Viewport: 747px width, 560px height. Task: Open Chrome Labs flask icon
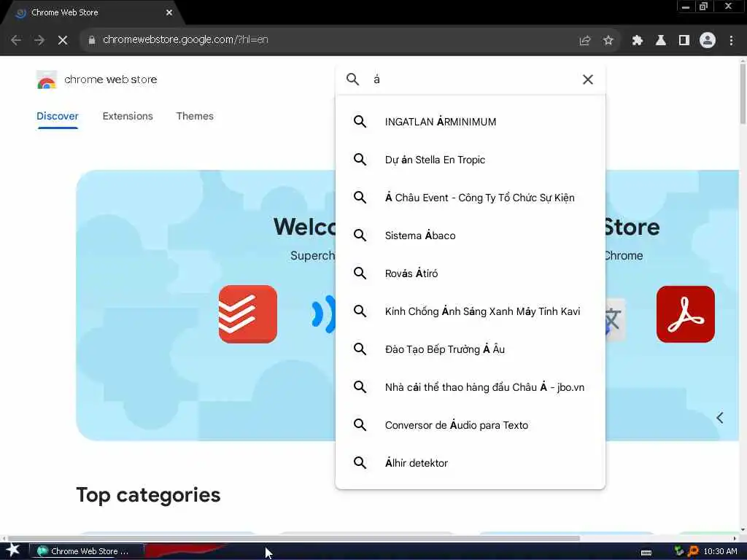click(661, 40)
